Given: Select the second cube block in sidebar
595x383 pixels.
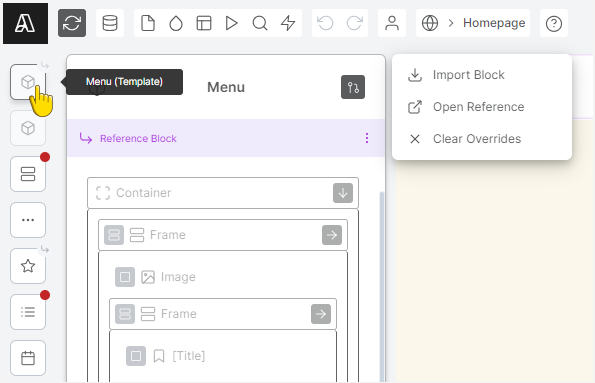Looking at the screenshot, I should [x=28, y=128].
